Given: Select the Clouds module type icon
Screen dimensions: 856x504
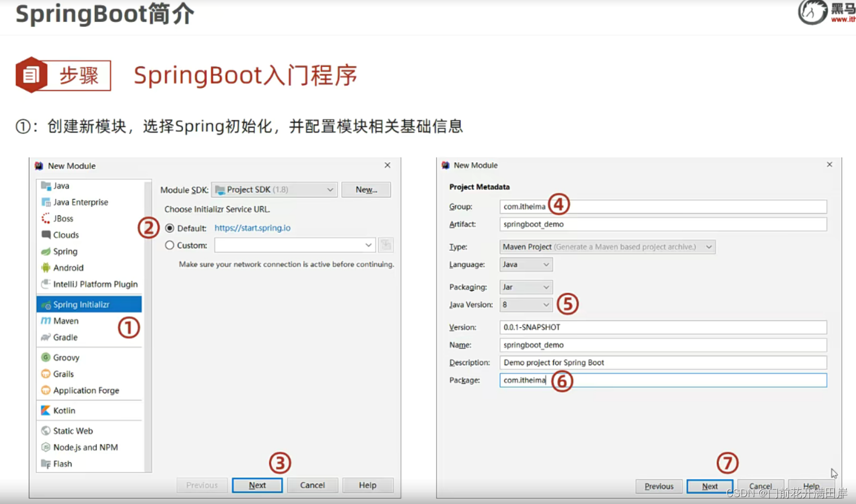Looking at the screenshot, I should click(x=46, y=235).
